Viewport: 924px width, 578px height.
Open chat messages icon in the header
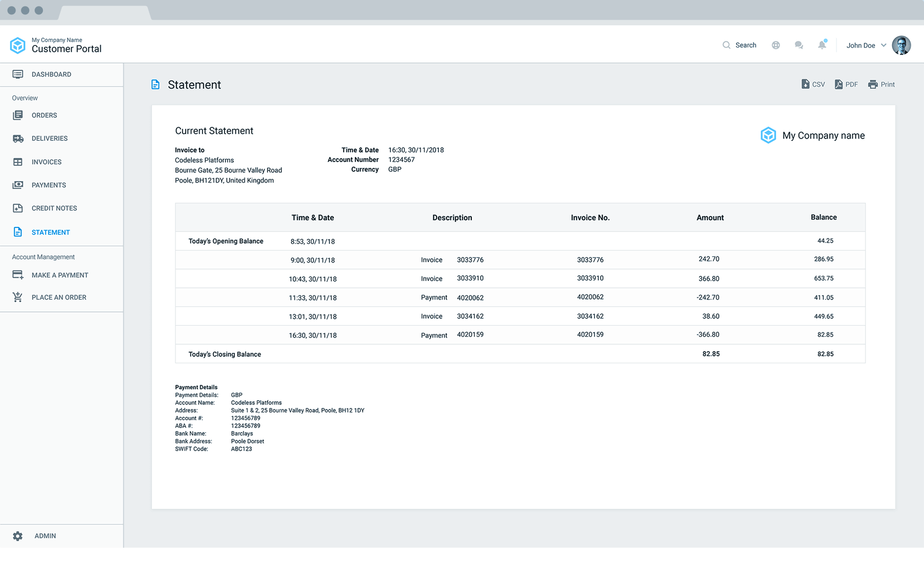click(799, 45)
